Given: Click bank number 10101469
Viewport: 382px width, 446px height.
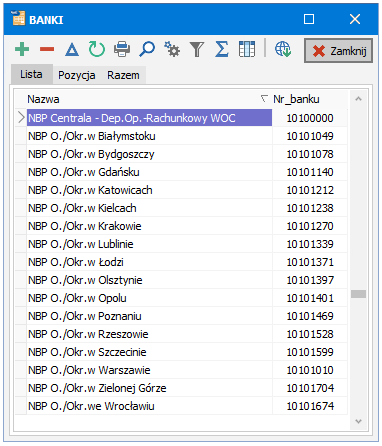Looking at the screenshot, I should click(310, 316).
